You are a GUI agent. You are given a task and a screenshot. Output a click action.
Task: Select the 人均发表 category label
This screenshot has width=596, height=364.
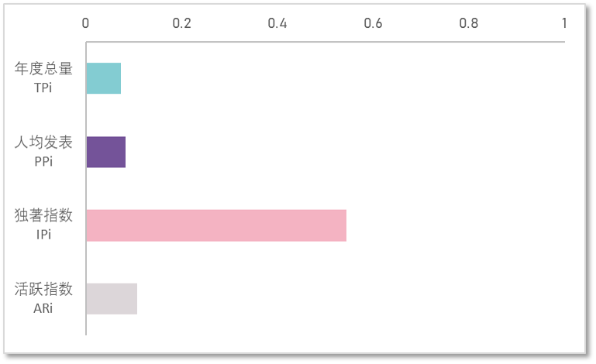(43, 142)
